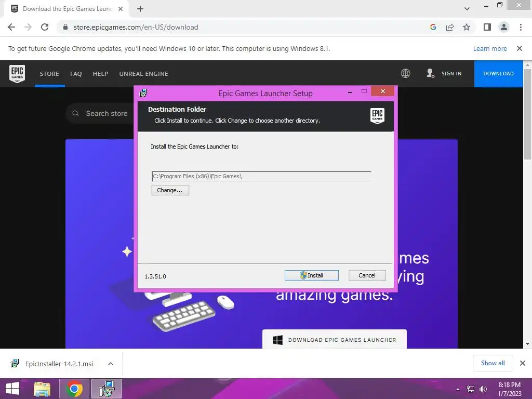Open the tab search chevron
The image size is (532, 399).
(467, 9)
